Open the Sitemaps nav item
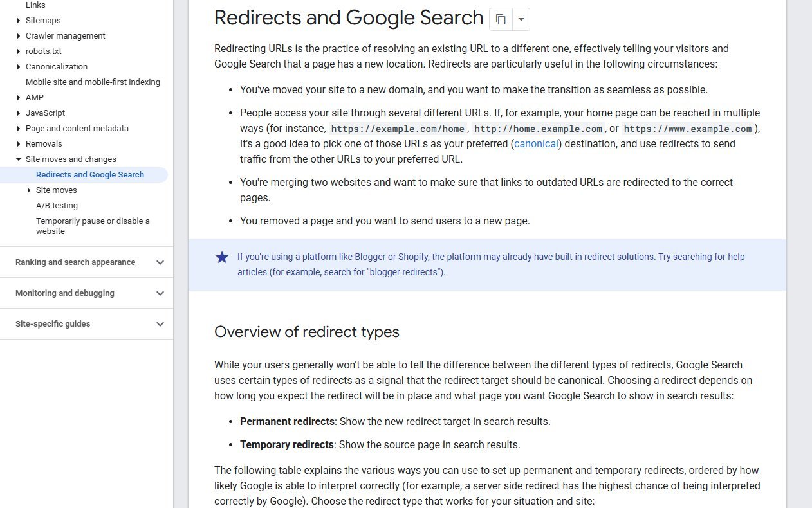This screenshot has width=812, height=508. click(43, 21)
